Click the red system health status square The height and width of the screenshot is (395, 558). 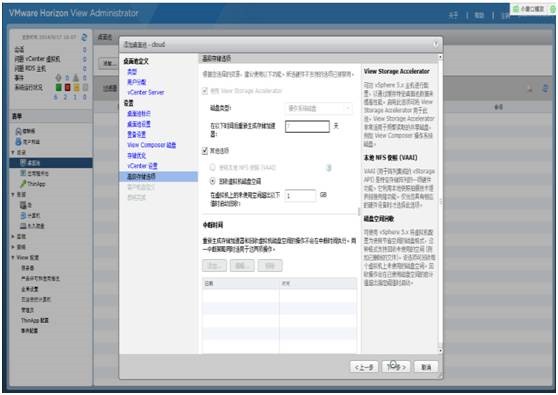[x=67, y=88]
